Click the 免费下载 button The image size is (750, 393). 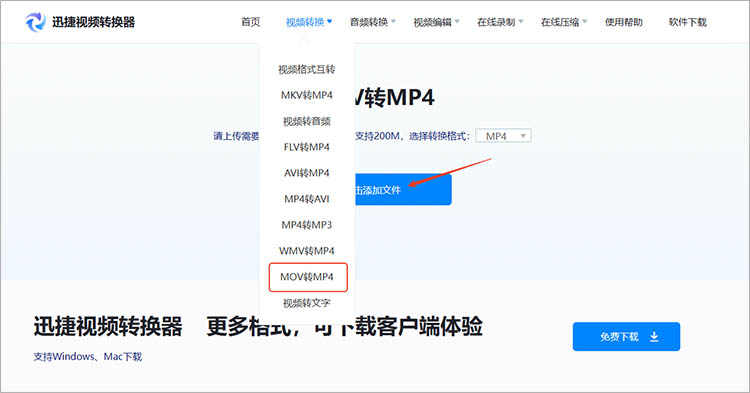click(x=626, y=337)
